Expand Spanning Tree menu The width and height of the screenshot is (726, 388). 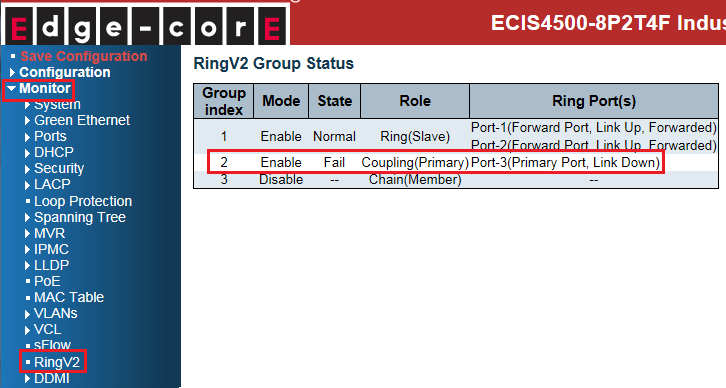(80, 217)
